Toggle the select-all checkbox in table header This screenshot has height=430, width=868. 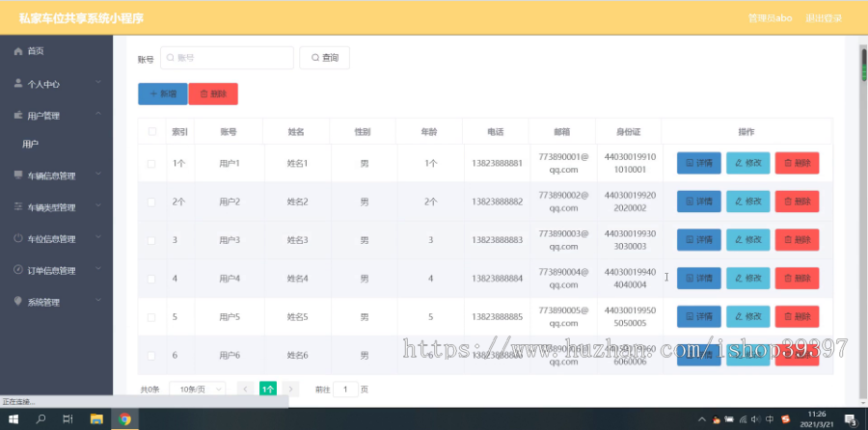pyautogui.click(x=152, y=132)
